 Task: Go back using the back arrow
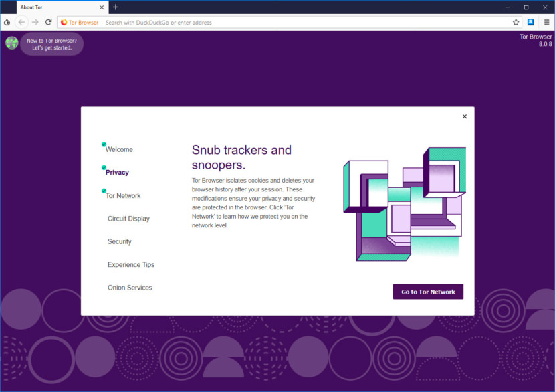click(21, 22)
